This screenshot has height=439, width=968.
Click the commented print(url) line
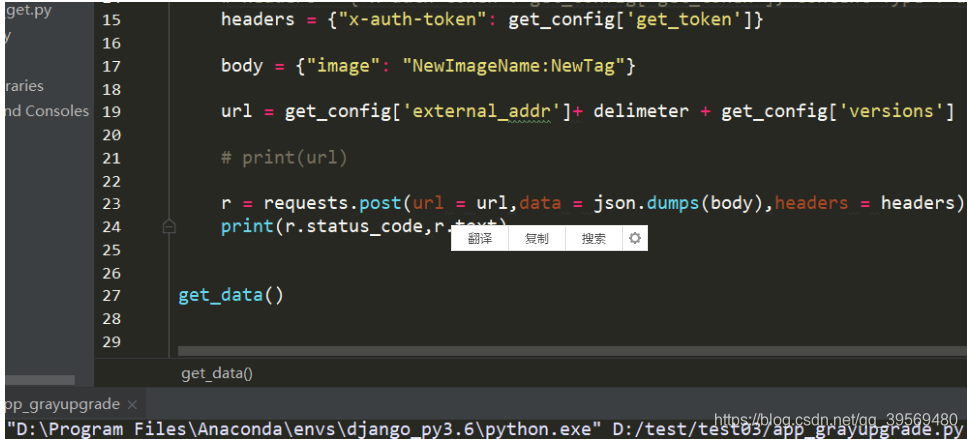pyautogui.click(x=284, y=158)
